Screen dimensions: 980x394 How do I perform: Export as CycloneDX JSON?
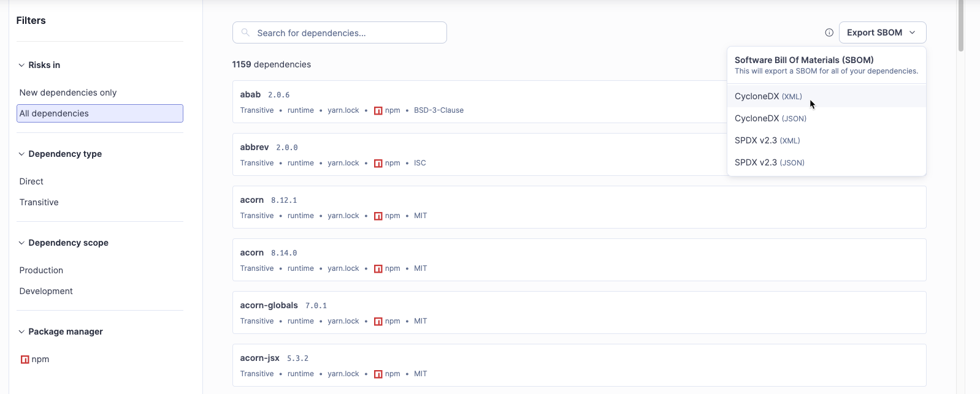[826, 118]
